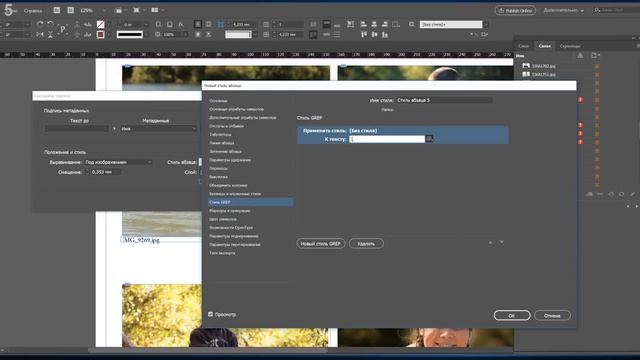Screen dimensions: 640x360
Task: Click the flip vertical icon
Action: [50, 35]
